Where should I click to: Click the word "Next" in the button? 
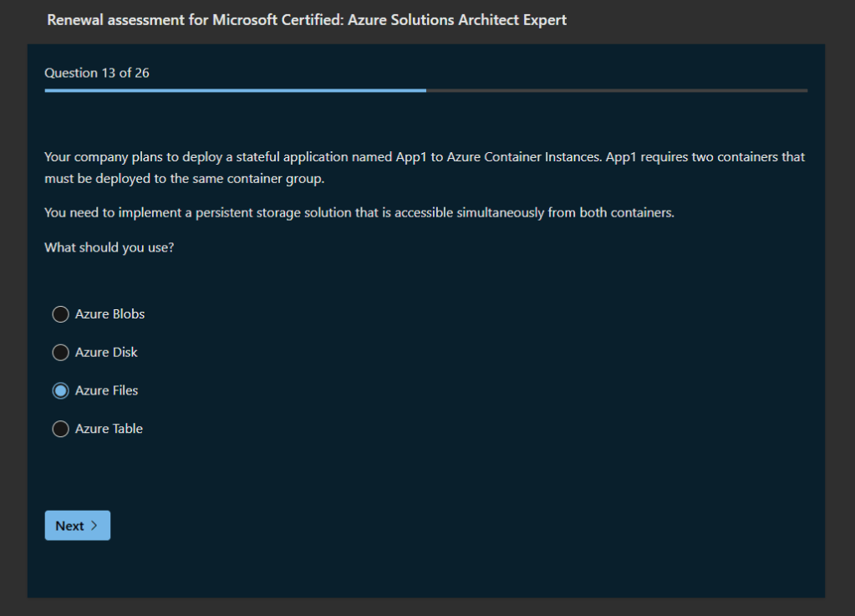coord(69,526)
